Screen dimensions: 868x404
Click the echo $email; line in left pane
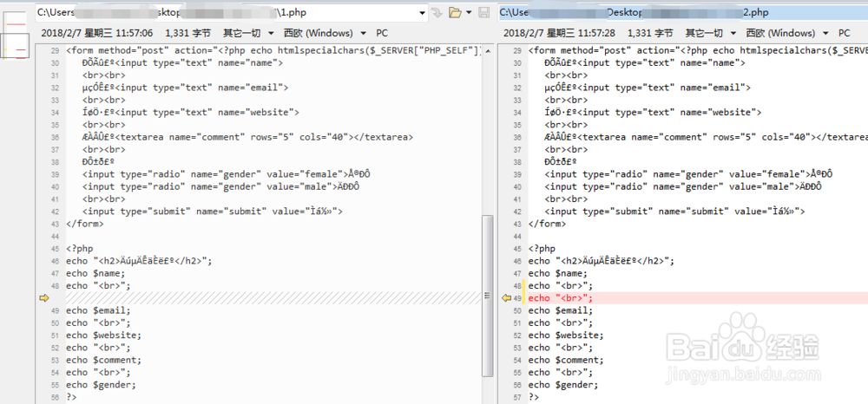[99, 310]
